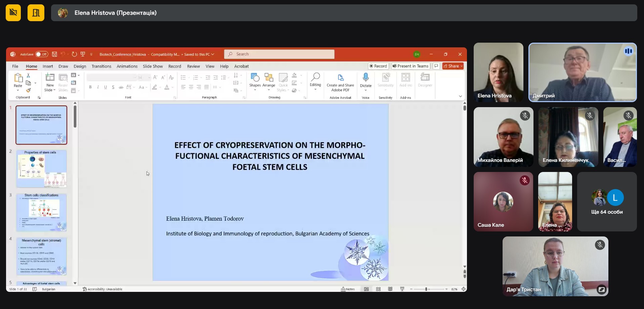Switch to the Insert tab
The image size is (644, 309).
[x=48, y=66]
